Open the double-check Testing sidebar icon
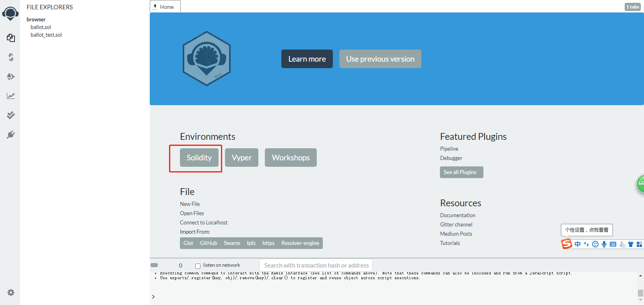 (x=11, y=115)
